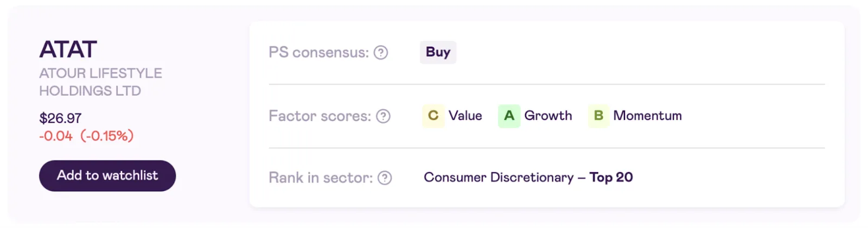868x228 pixels.
Task: Click the Buy consensus badge
Action: click(x=438, y=52)
